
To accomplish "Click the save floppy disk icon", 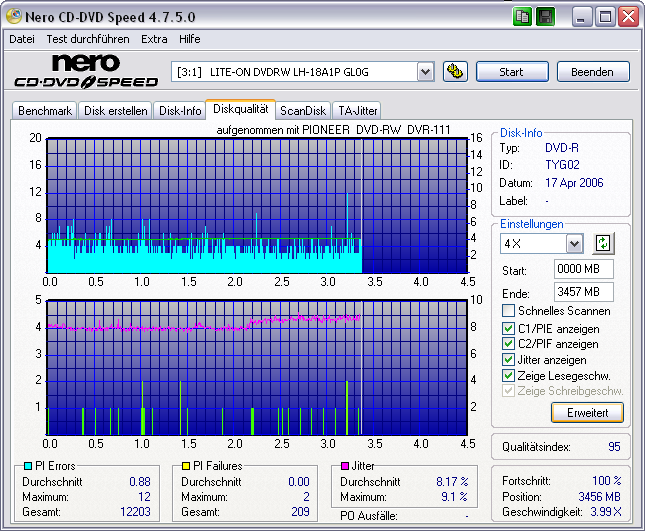I will click(545, 17).
